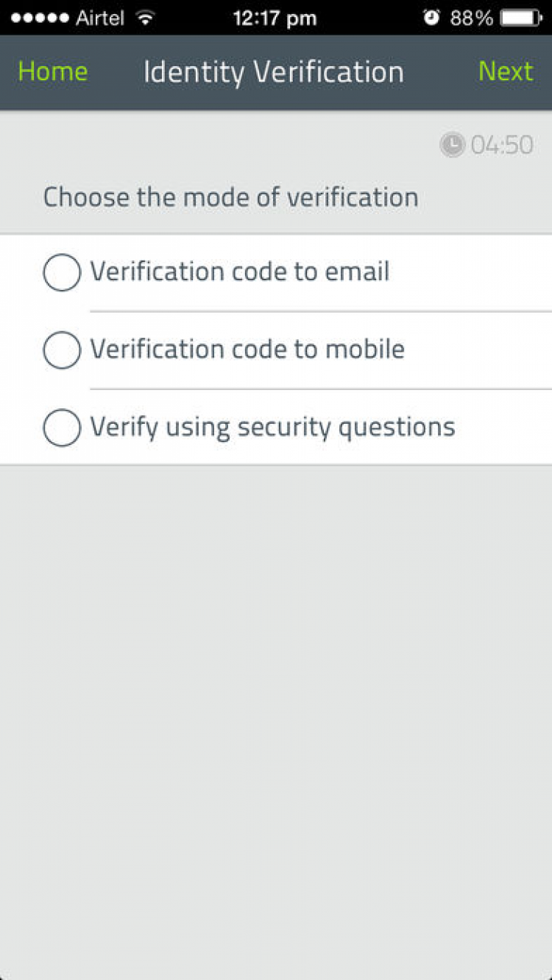The width and height of the screenshot is (552, 980).
Task: Choose the mobile verification radio button
Action: point(62,350)
